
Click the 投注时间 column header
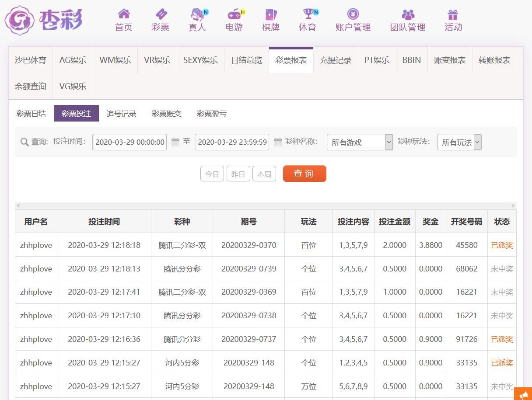(104, 222)
